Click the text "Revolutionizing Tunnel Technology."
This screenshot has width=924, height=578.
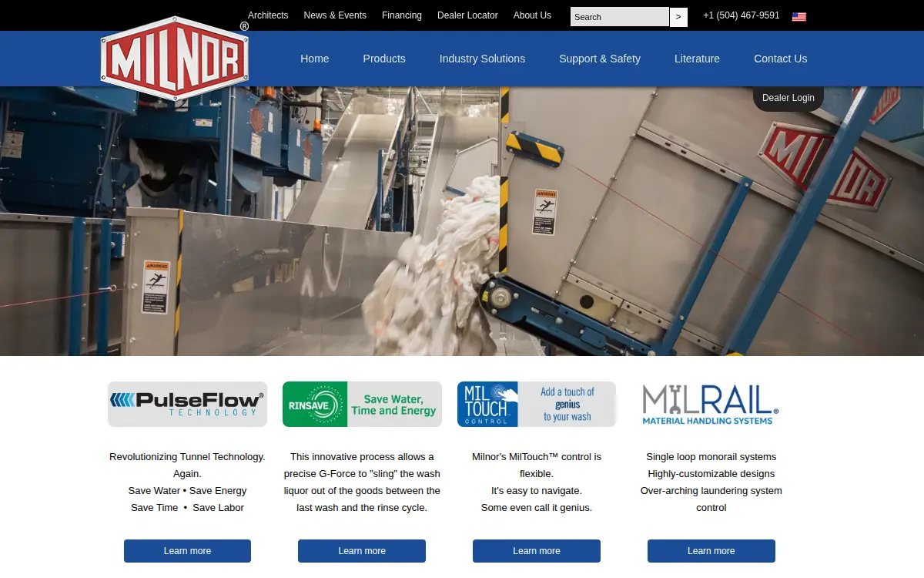tap(187, 457)
